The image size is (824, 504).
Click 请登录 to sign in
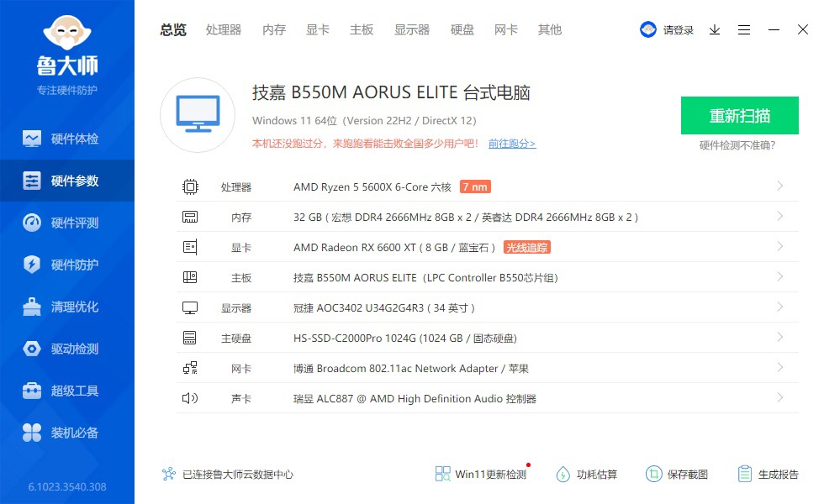[x=679, y=30]
